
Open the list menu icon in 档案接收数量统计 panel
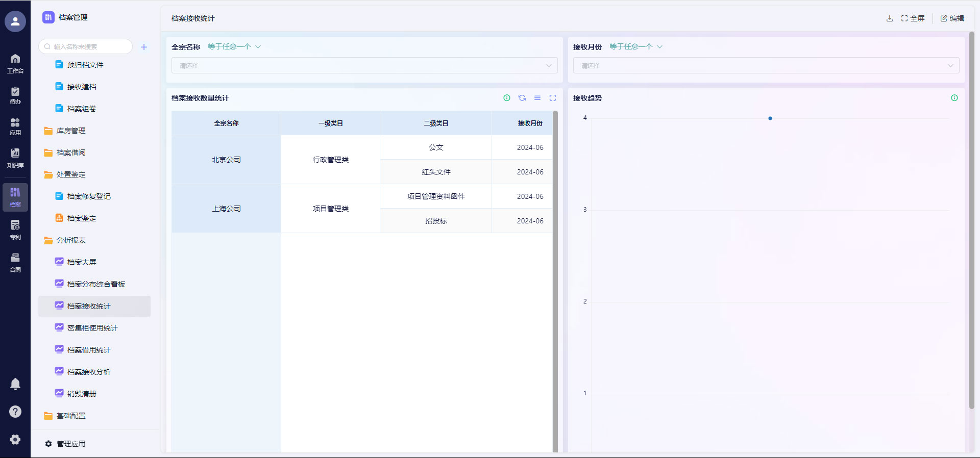pyautogui.click(x=537, y=98)
